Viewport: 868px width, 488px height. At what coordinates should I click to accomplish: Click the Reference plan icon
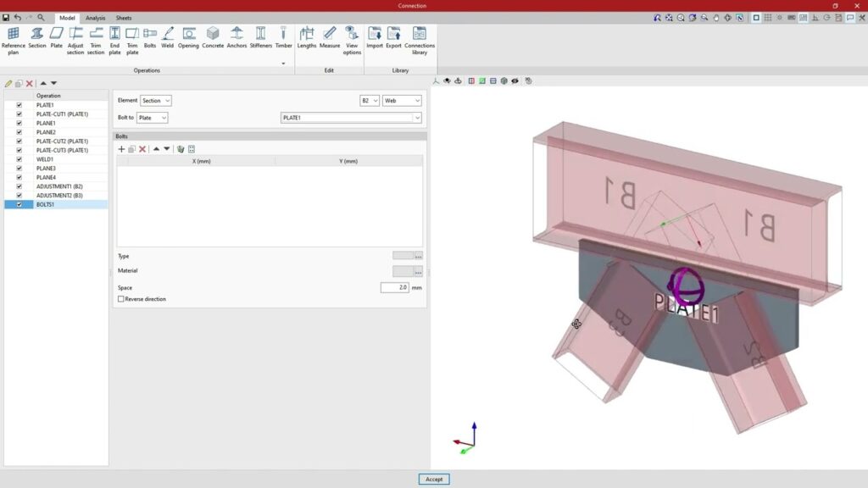[x=13, y=39]
